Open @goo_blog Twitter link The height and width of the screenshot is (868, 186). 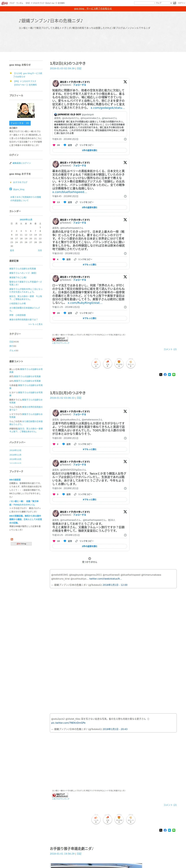click(19, 189)
